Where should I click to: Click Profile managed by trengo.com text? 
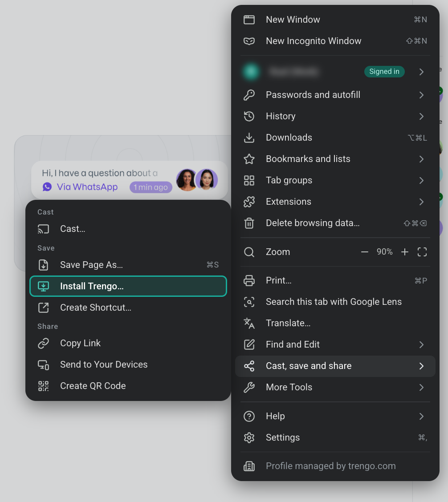click(x=331, y=466)
